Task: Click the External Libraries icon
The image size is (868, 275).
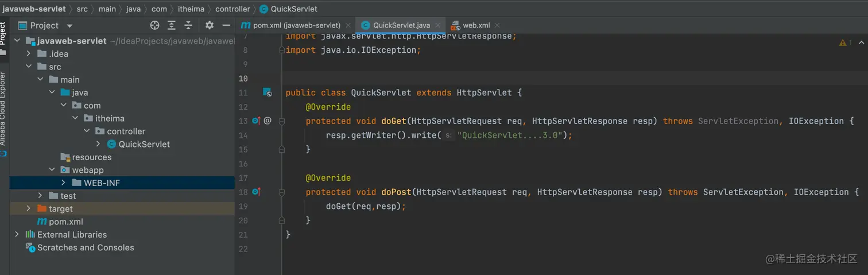Action: [30, 234]
